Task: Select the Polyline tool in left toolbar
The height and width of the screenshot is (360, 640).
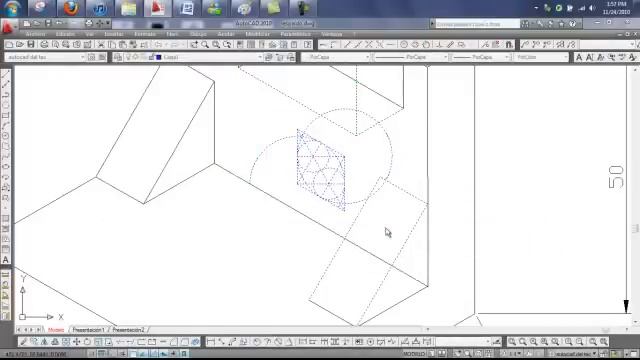Action: pos(6,95)
